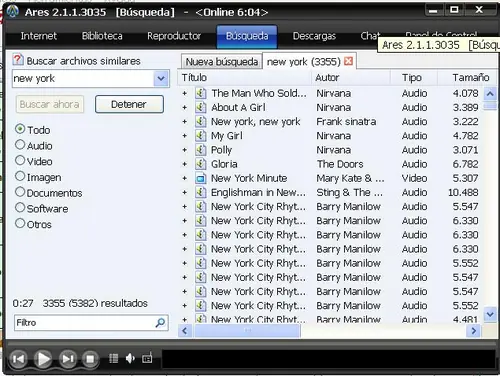This screenshot has height=376, width=500.
Task: Click the Nueva búsqueda button
Action: [222, 62]
